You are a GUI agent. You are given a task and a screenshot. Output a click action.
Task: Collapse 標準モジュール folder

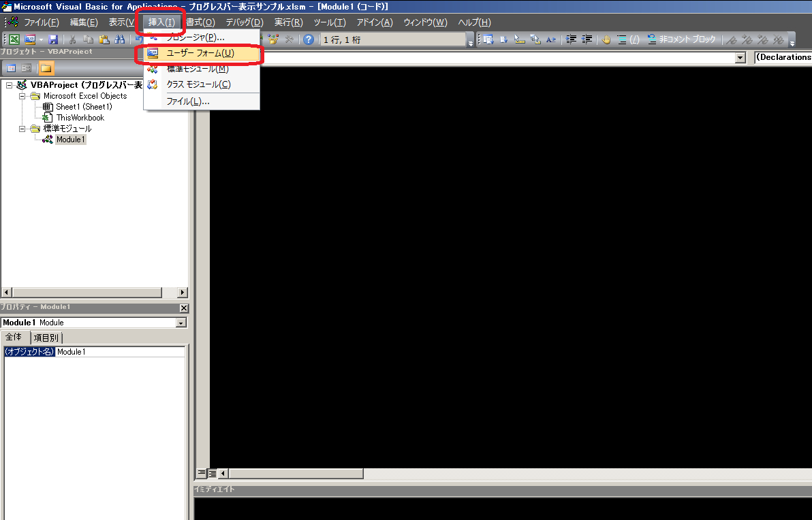point(22,129)
